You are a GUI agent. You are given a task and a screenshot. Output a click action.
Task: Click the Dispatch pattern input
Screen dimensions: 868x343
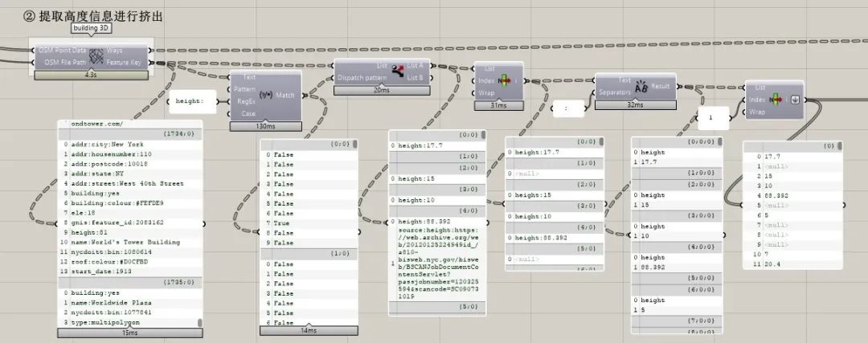pyautogui.click(x=362, y=78)
